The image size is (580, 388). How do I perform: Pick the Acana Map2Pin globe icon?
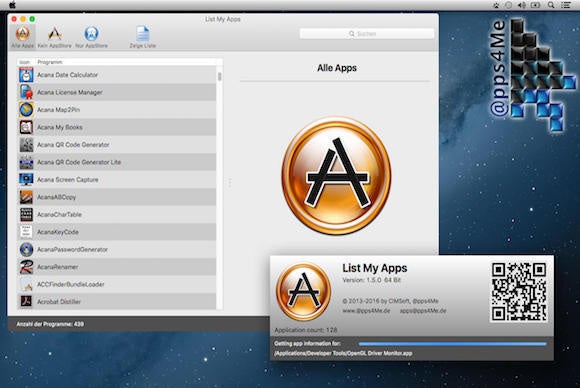(26, 109)
